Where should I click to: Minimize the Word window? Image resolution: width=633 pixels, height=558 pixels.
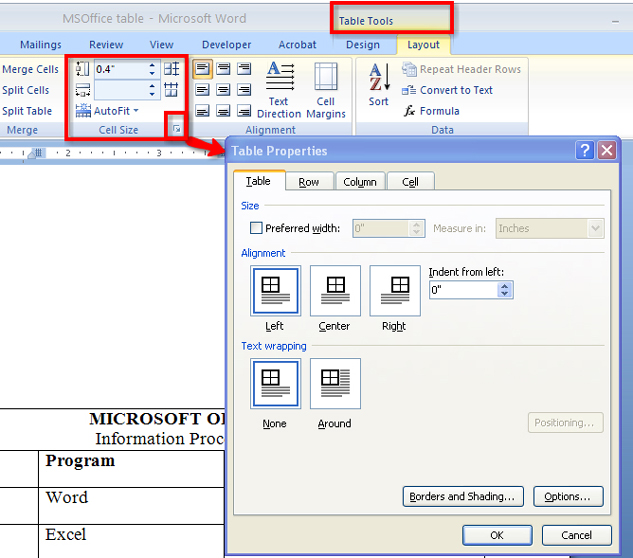tap(615, 22)
